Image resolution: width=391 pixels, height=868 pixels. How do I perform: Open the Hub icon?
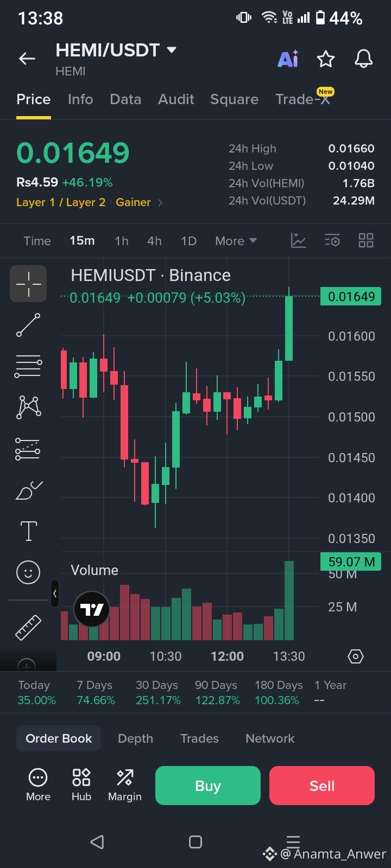tap(81, 784)
